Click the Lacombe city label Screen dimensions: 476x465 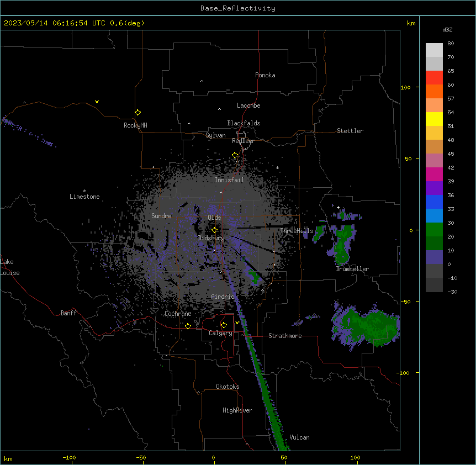pyautogui.click(x=248, y=105)
